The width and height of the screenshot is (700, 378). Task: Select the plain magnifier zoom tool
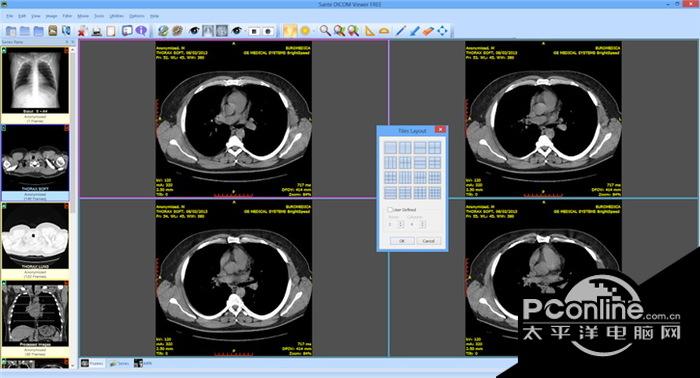coord(325,31)
